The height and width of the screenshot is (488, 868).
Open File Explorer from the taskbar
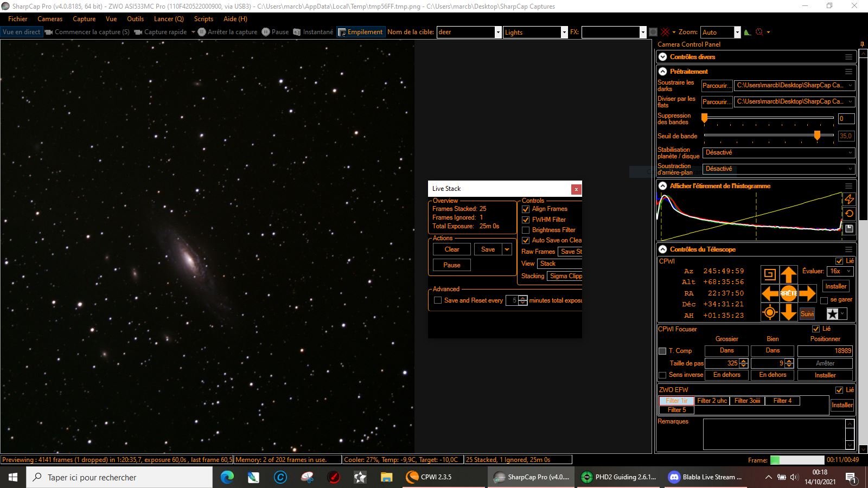click(386, 477)
